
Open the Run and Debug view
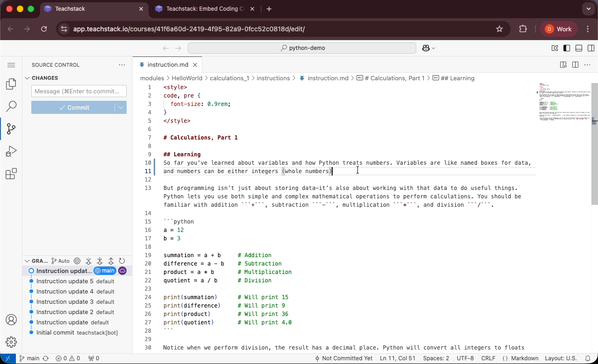[11, 151]
